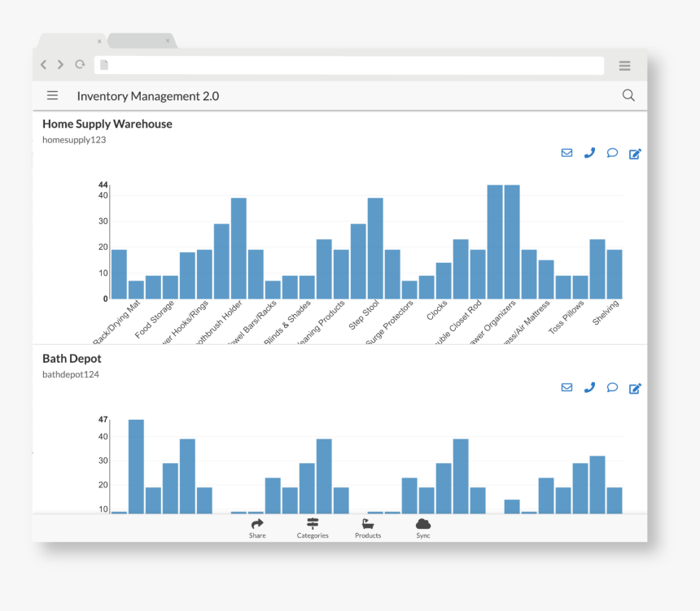Click the browser forward arrow
This screenshot has height=611, width=700.
(60, 65)
